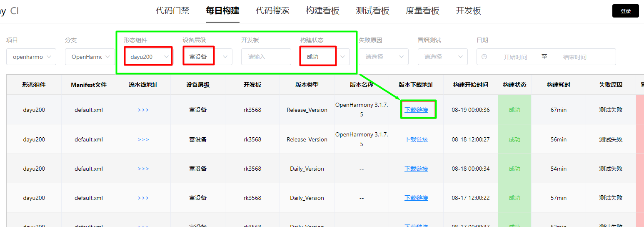The image size is (644, 227).
Task: Expand the 失败原因 select dropdown
Action: tap(384, 57)
